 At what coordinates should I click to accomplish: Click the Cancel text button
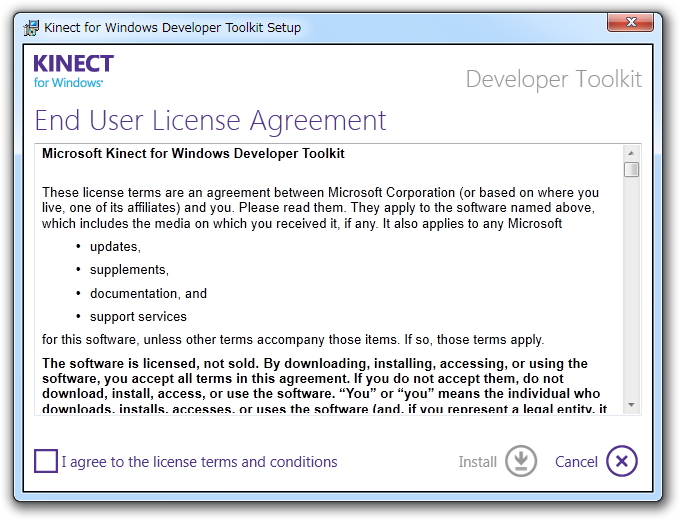(x=576, y=462)
